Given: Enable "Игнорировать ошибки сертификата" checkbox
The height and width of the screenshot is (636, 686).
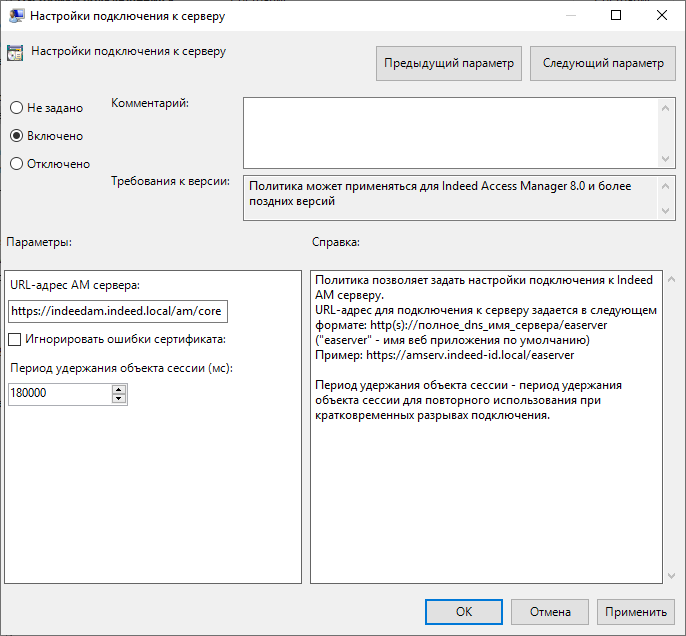Looking at the screenshot, I should [x=14, y=340].
